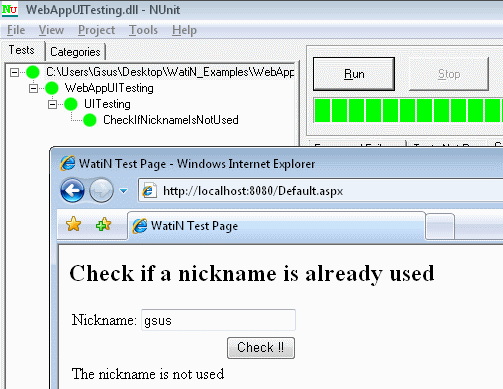Viewport: 503px width, 389px height.
Task: Click green status circle beside UITesting
Action: tap(71, 104)
